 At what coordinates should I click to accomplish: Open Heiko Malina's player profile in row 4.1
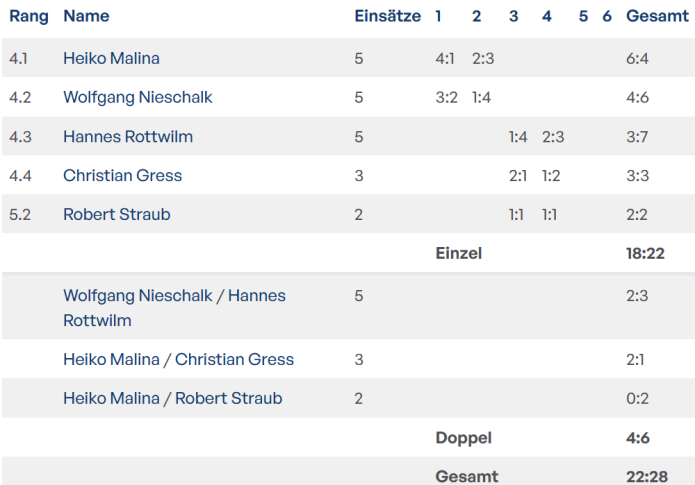pyautogui.click(x=111, y=58)
